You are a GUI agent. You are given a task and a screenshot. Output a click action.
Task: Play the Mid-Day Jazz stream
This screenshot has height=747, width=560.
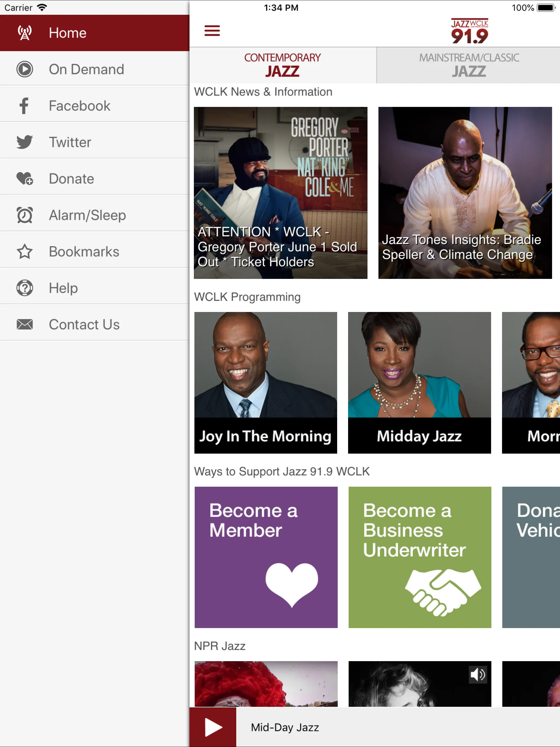213,727
